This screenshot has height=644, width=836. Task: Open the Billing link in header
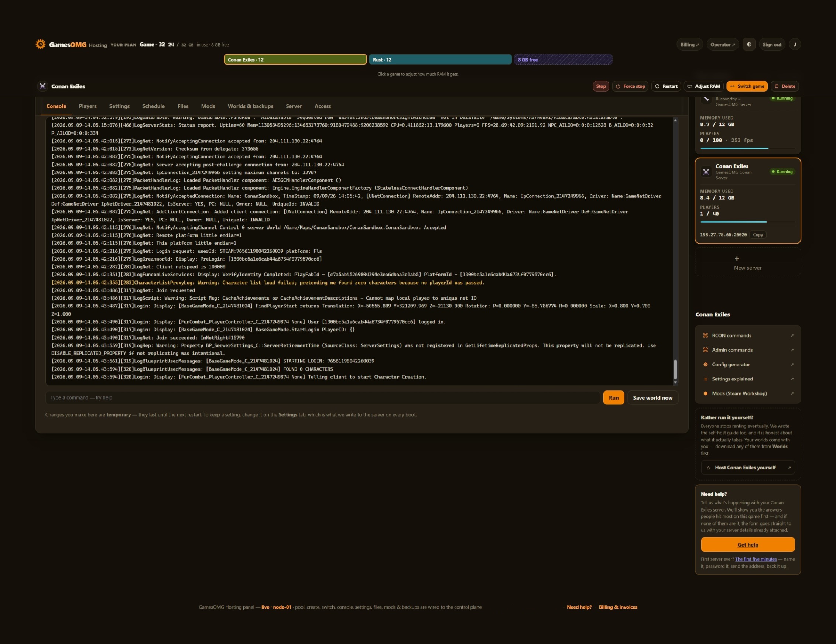[689, 44]
